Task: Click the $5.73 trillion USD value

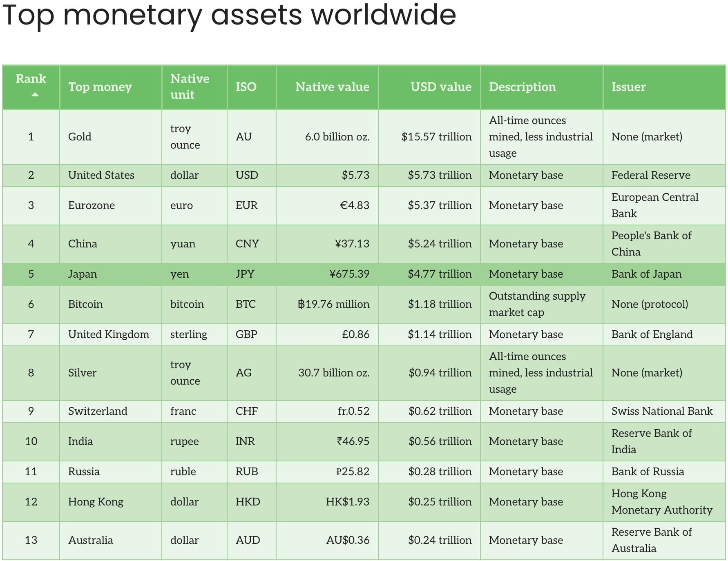Action: [440, 175]
